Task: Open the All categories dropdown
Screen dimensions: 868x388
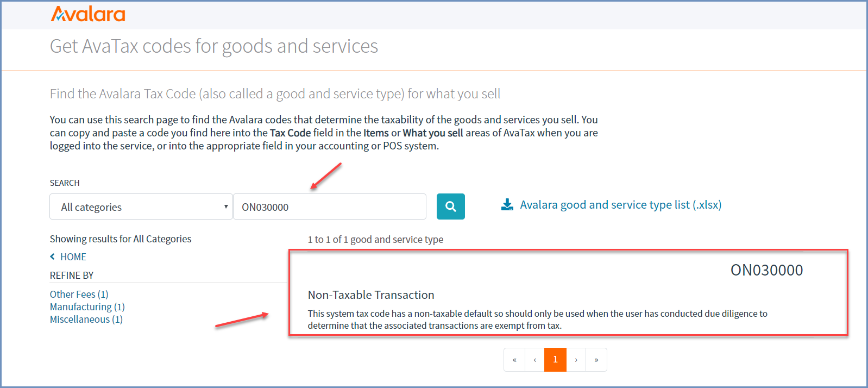Action: coord(141,206)
